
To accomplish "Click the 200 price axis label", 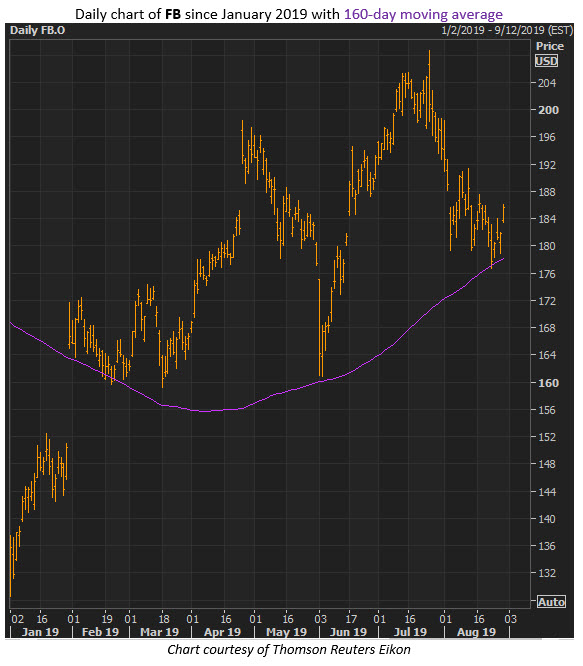I will 548,110.
